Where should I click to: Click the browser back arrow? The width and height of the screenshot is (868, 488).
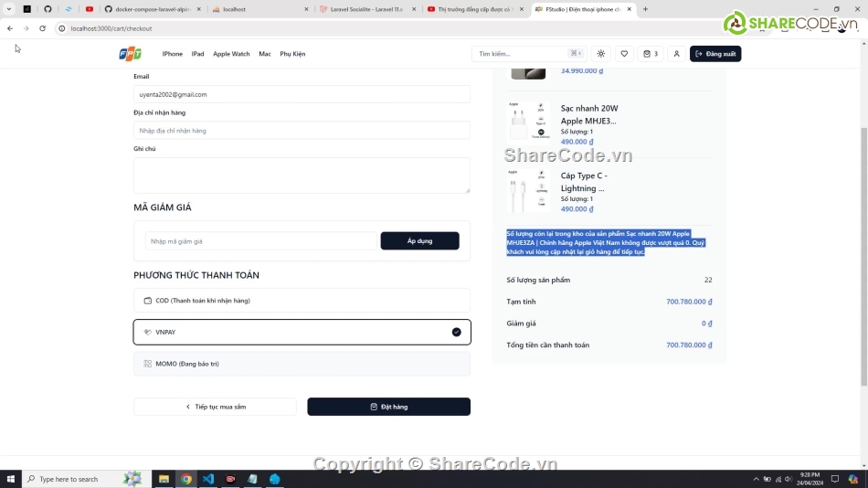tap(10, 28)
